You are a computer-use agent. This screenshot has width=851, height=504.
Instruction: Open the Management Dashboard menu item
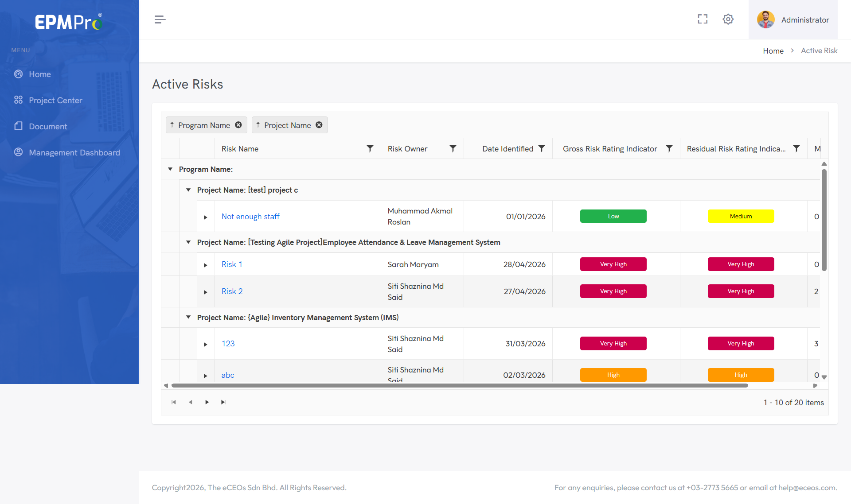click(x=74, y=152)
